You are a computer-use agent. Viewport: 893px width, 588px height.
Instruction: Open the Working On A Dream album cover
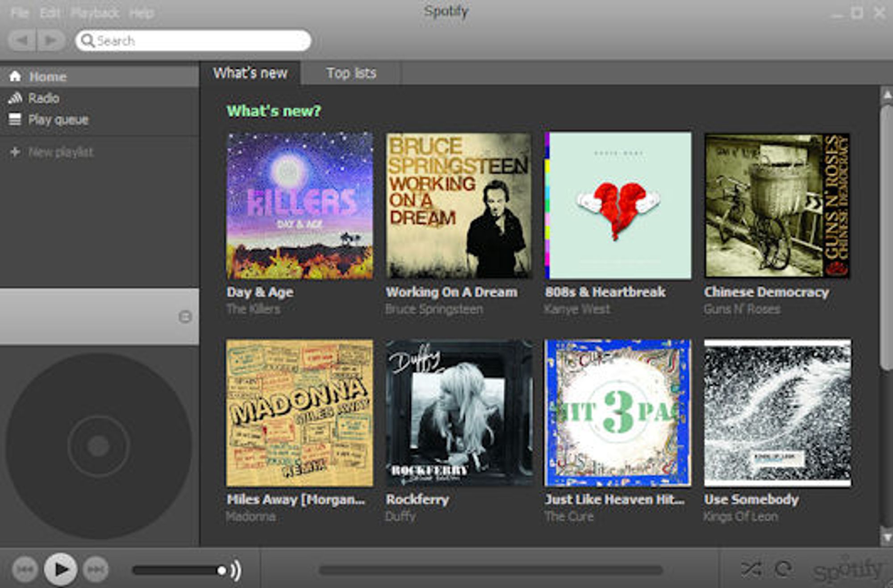point(459,206)
